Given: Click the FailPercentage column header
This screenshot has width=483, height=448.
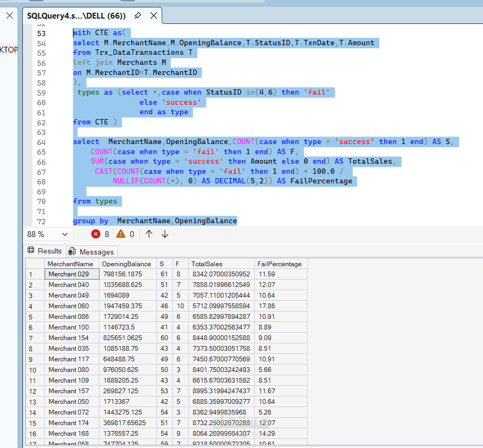Looking at the screenshot, I should click(x=281, y=264).
